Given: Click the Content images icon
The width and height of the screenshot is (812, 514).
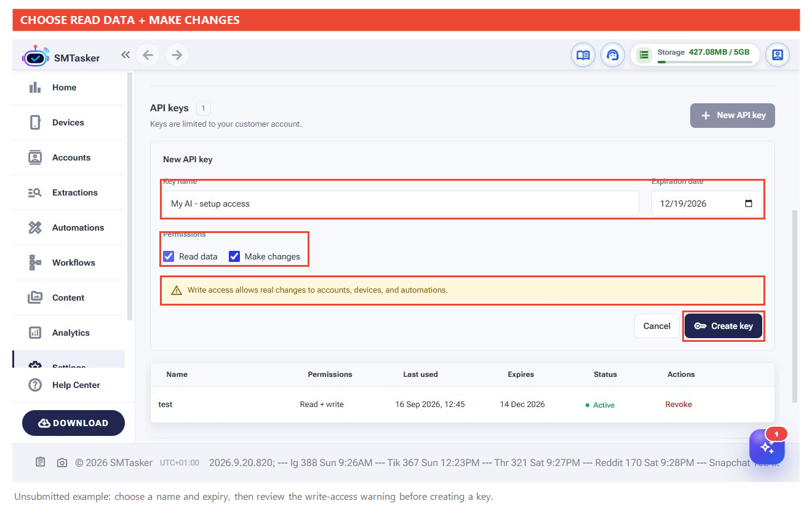Looking at the screenshot, I should (35, 298).
